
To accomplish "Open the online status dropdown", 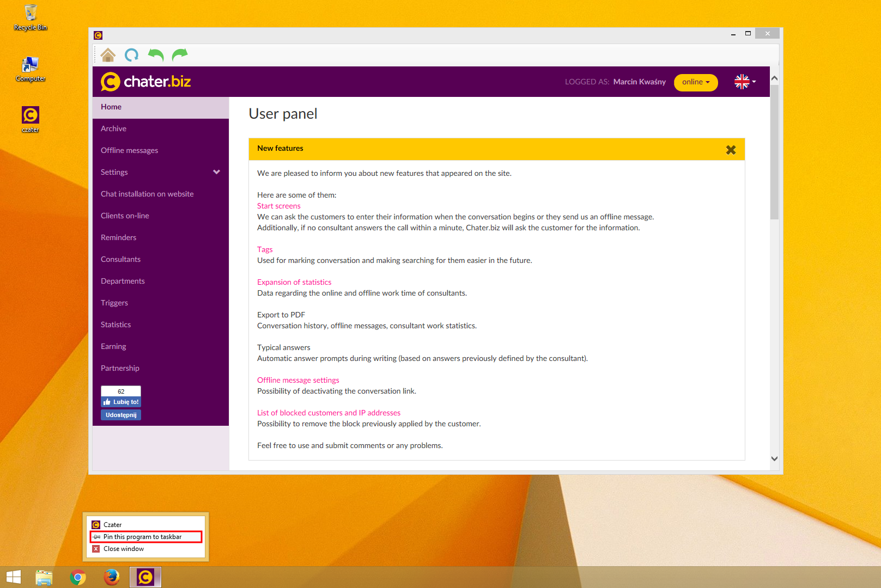I will [x=696, y=82].
